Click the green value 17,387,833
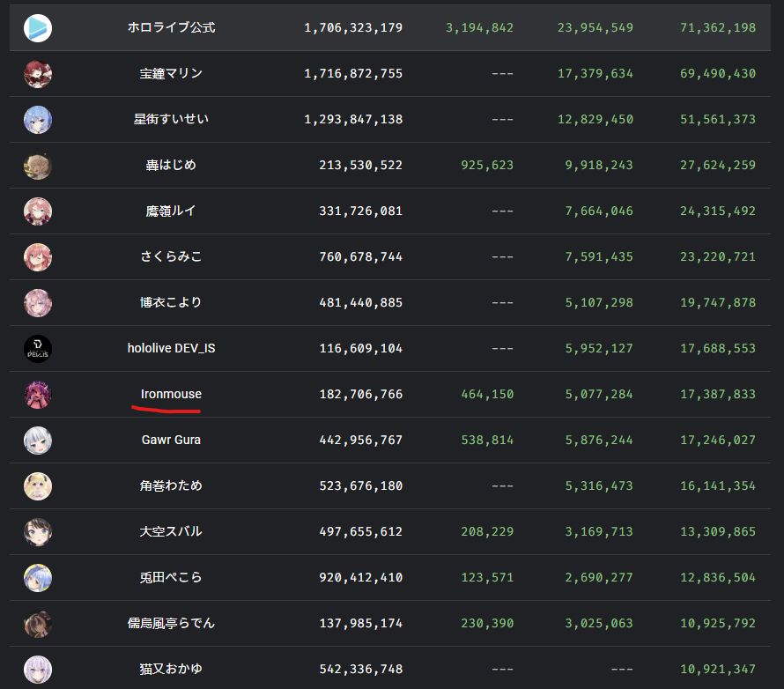 (x=718, y=395)
